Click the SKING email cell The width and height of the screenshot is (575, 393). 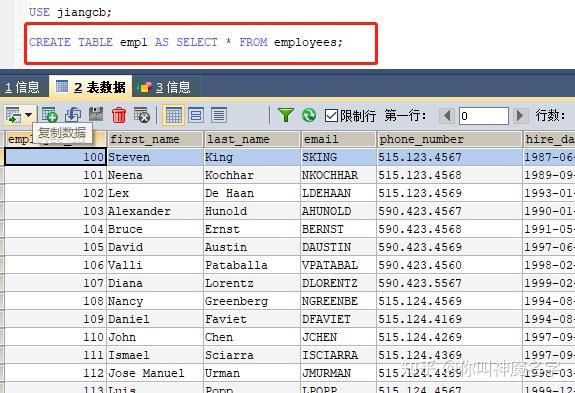click(x=338, y=157)
